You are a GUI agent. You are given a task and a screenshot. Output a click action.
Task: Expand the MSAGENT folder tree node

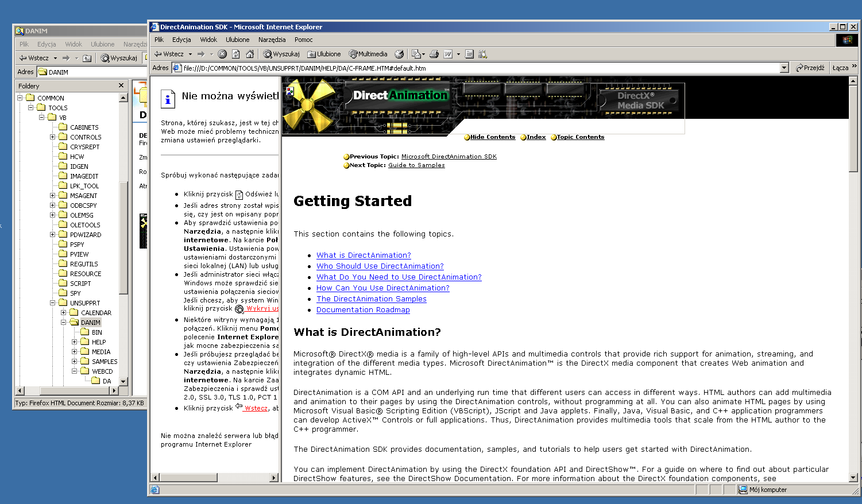pyautogui.click(x=53, y=196)
